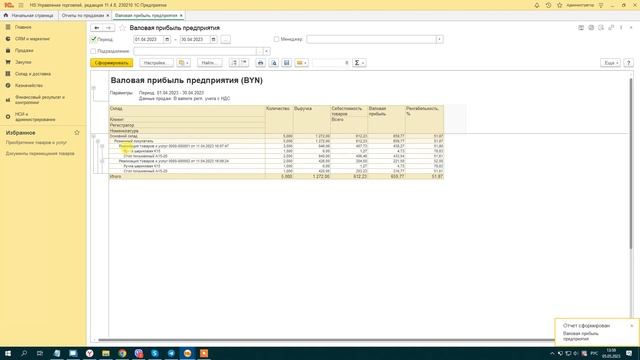The width and height of the screenshot is (640, 360).
Task: Click the Подразделение input field
Action: [x=195, y=51]
